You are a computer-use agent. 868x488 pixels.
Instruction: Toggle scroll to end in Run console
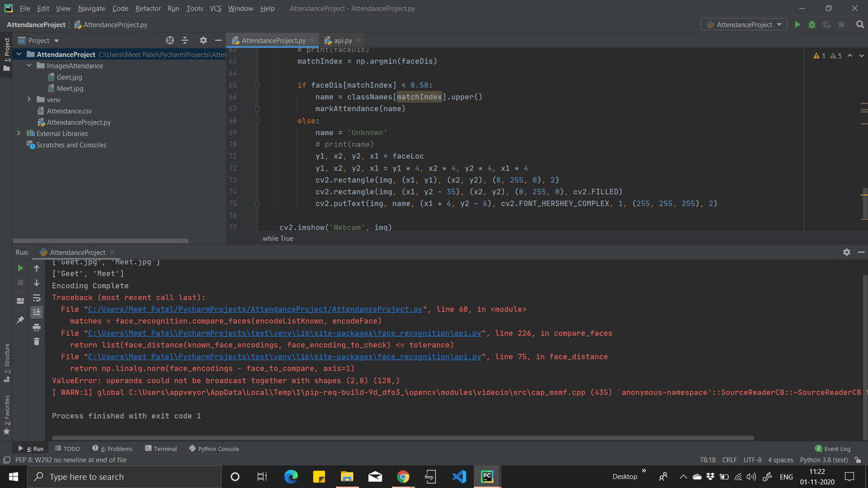37,312
